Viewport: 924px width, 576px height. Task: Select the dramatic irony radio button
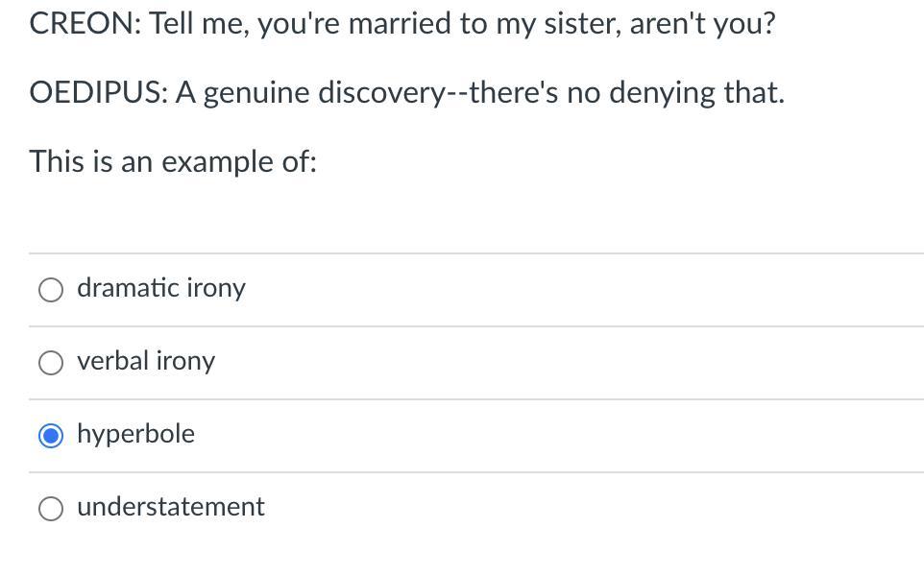click(x=51, y=289)
